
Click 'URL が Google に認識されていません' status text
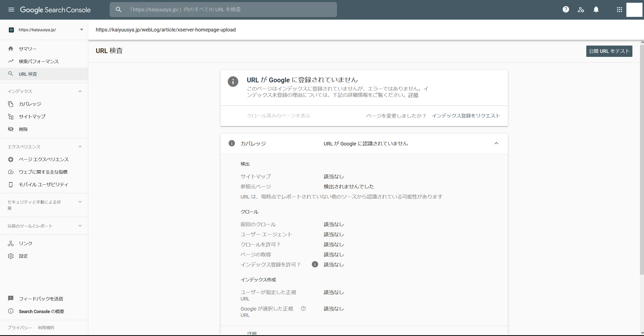pyautogui.click(x=366, y=143)
